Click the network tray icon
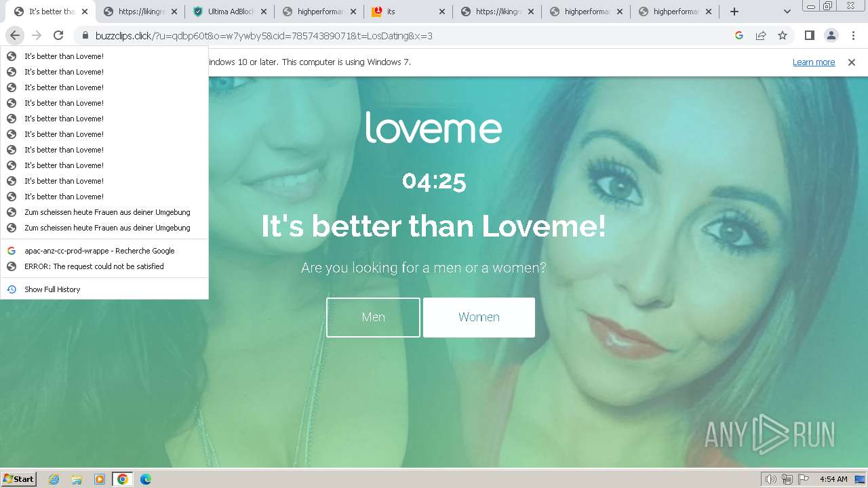 (x=787, y=479)
